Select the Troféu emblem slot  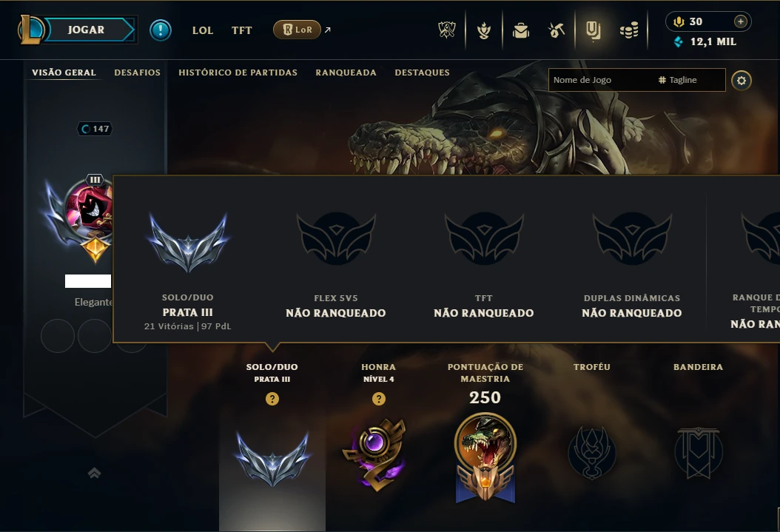coord(592,452)
